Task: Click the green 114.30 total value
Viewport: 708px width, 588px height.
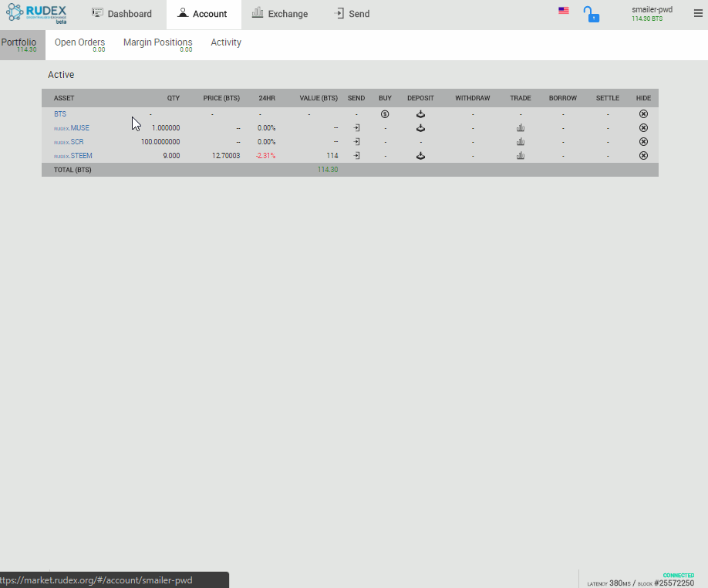Action: (328, 170)
